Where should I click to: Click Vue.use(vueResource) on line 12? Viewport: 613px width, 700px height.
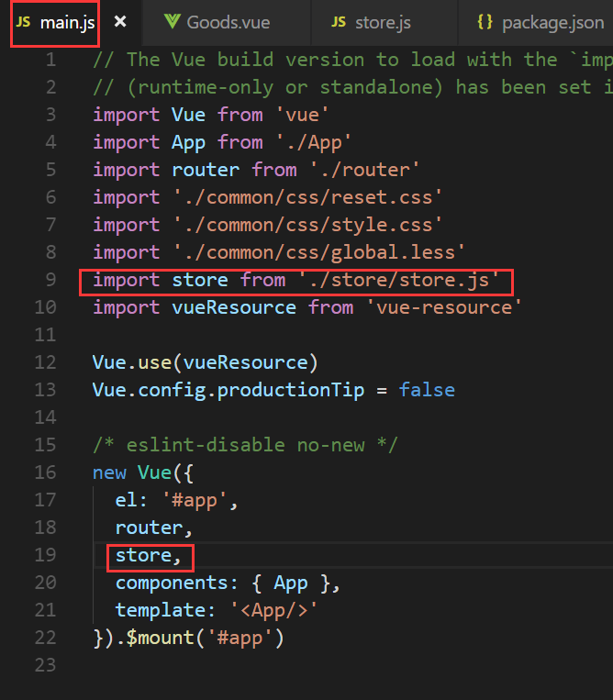206,362
